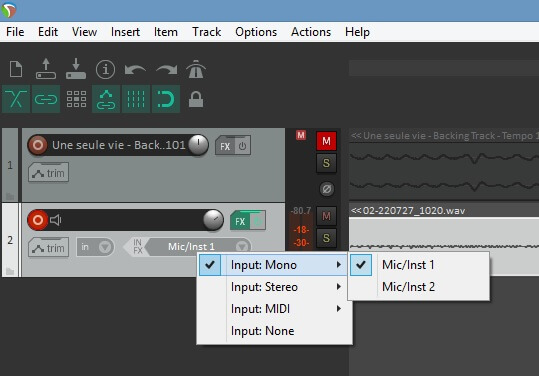Click trim envelope button on track 1
539x376 pixels.
pyautogui.click(x=48, y=173)
